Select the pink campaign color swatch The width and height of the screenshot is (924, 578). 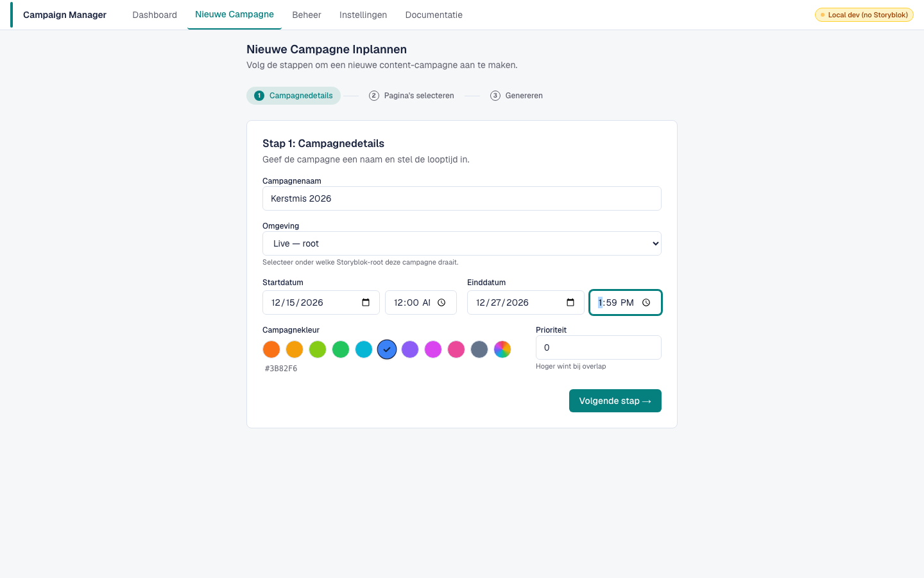(456, 349)
